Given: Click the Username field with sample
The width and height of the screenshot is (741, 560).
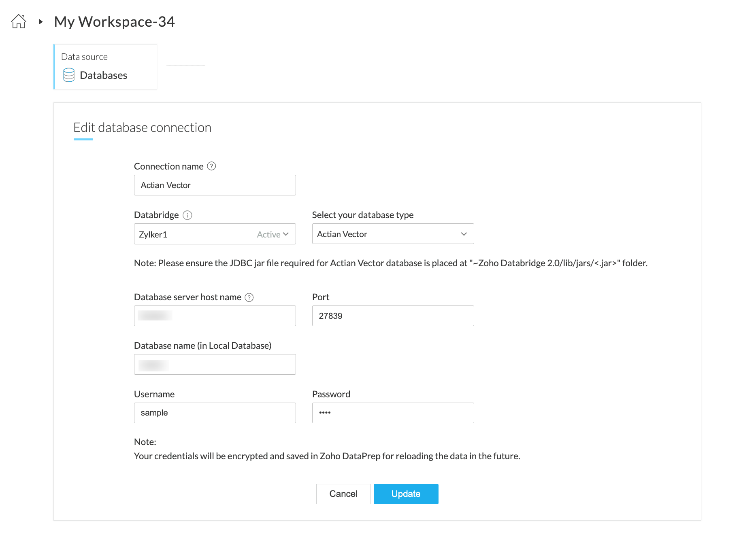Looking at the screenshot, I should [x=215, y=413].
